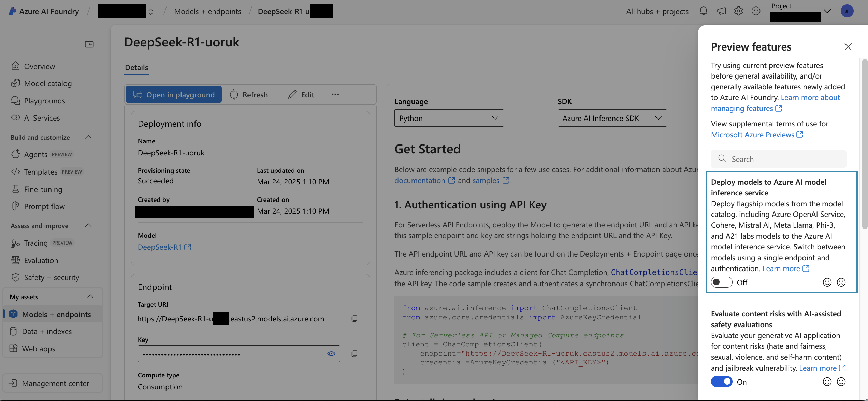Open the settings gear icon
The height and width of the screenshot is (401, 868).
[738, 11]
